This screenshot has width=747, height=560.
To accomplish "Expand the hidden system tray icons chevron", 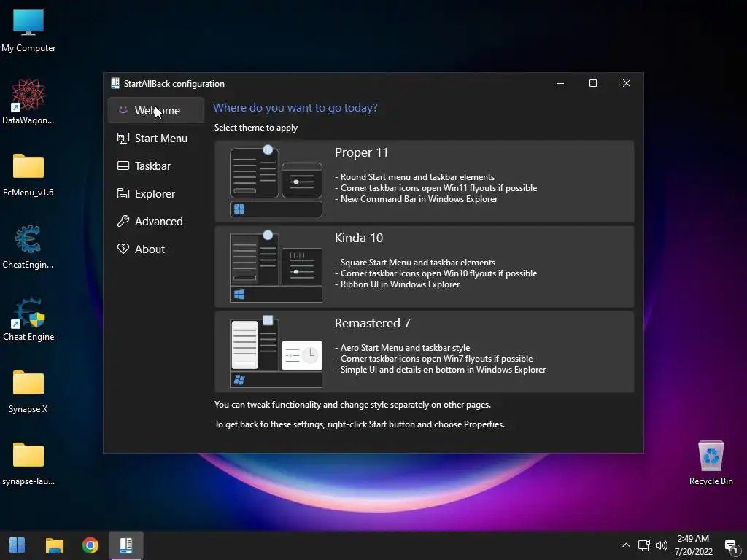I will pyautogui.click(x=626, y=545).
